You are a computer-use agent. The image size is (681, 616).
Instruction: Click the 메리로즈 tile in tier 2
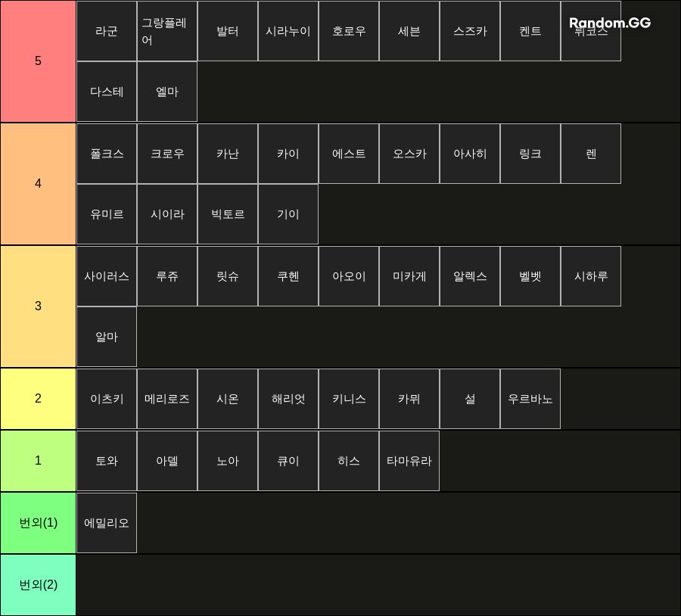coord(167,399)
